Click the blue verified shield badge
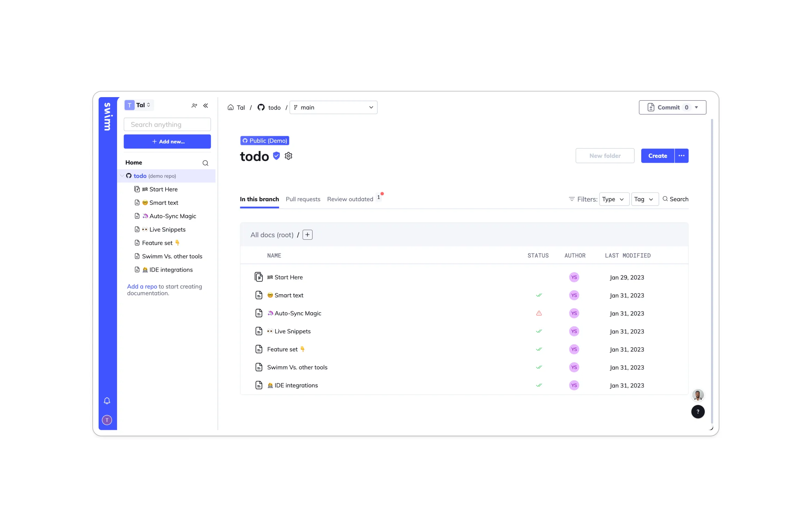The width and height of the screenshot is (812, 530). [x=276, y=156]
